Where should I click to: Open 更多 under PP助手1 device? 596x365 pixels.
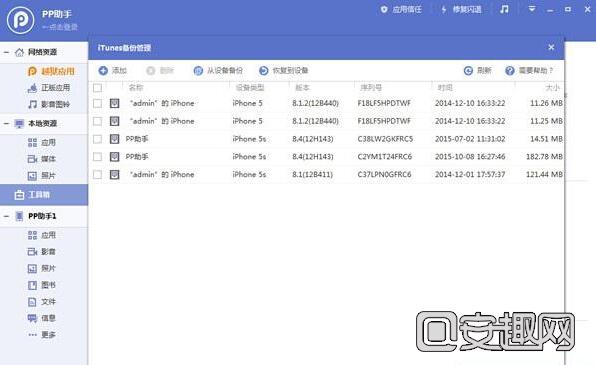[42, 335]
